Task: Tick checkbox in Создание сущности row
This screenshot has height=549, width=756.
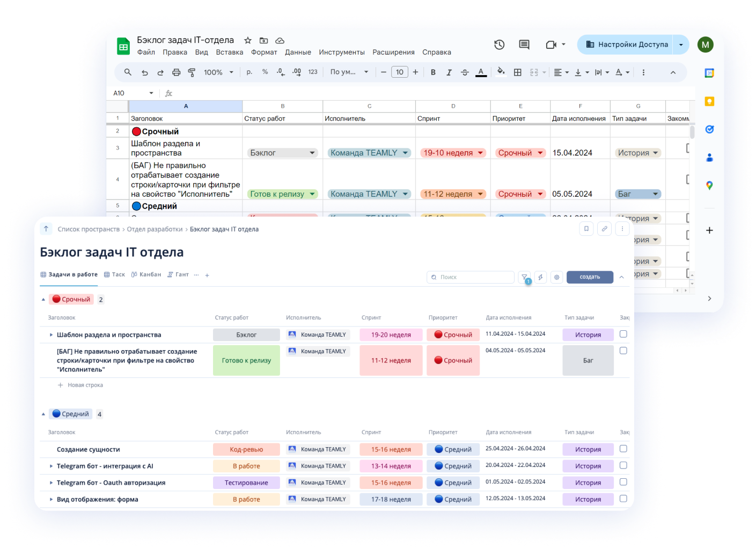Action: 623,449
